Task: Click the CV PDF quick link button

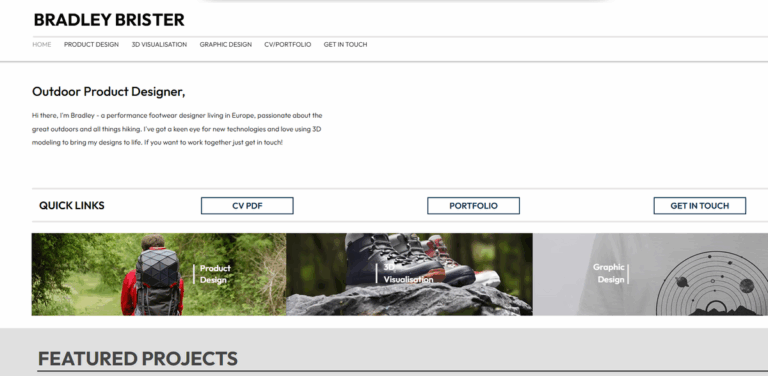Action: point(247,206)
